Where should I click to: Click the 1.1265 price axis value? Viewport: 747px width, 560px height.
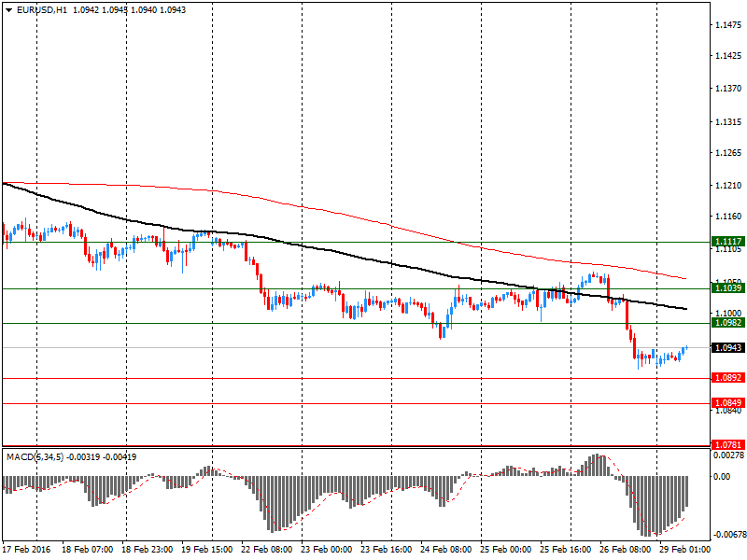[x=729, y=153]
